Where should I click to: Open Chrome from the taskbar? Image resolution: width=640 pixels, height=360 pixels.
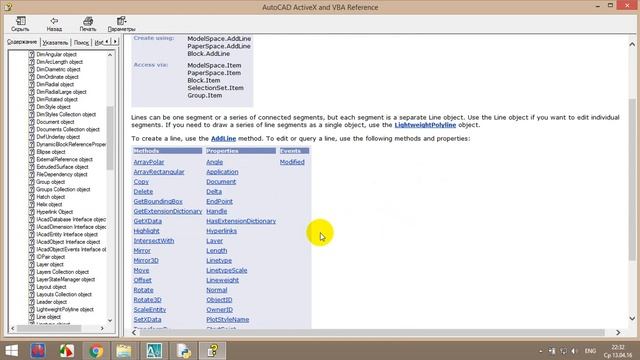[x=96, y=351]
